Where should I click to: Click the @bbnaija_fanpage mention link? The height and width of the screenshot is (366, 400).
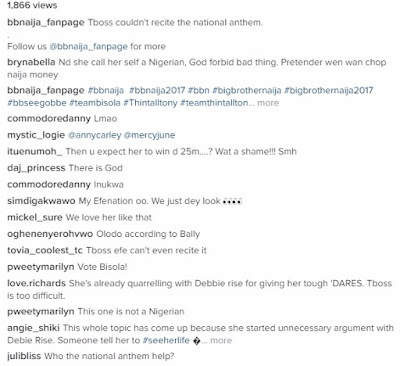coord(88,46)
